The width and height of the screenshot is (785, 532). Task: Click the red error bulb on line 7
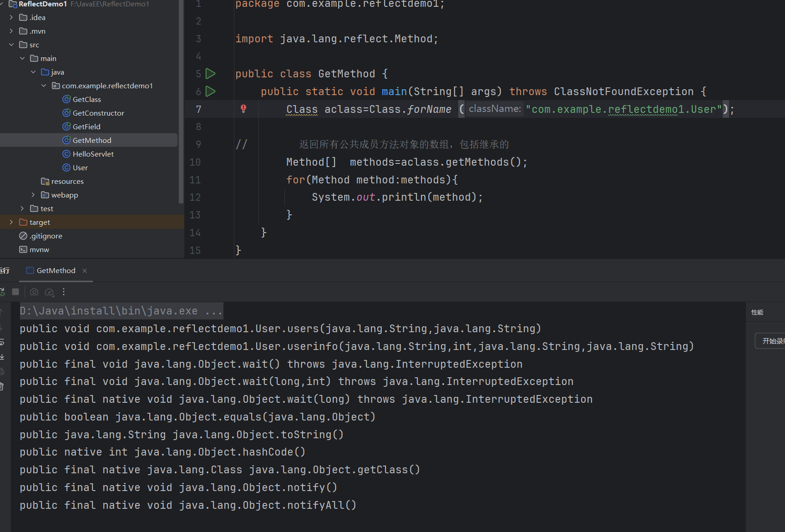click(243, 108)
